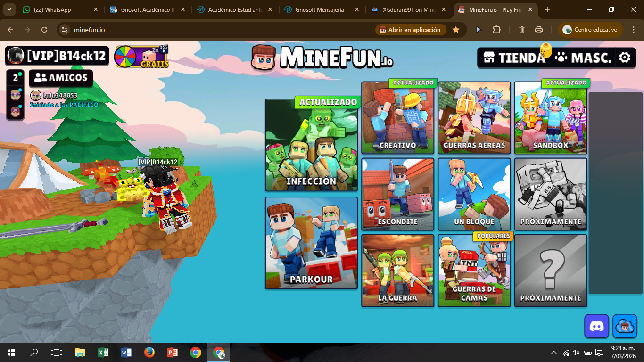Click the Discord icon button
Image resolution: width=644 pixels, height=362 pixels.
[596, 326]
